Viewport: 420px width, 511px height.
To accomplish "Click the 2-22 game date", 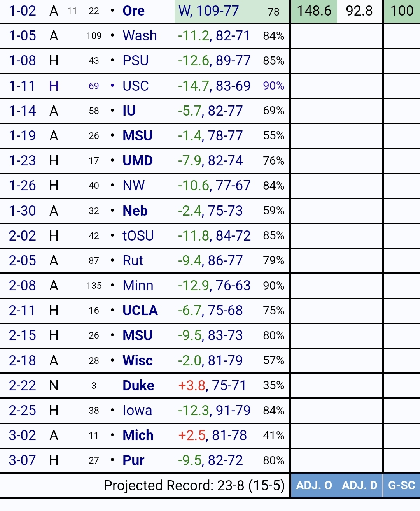I will click(23, 386).
